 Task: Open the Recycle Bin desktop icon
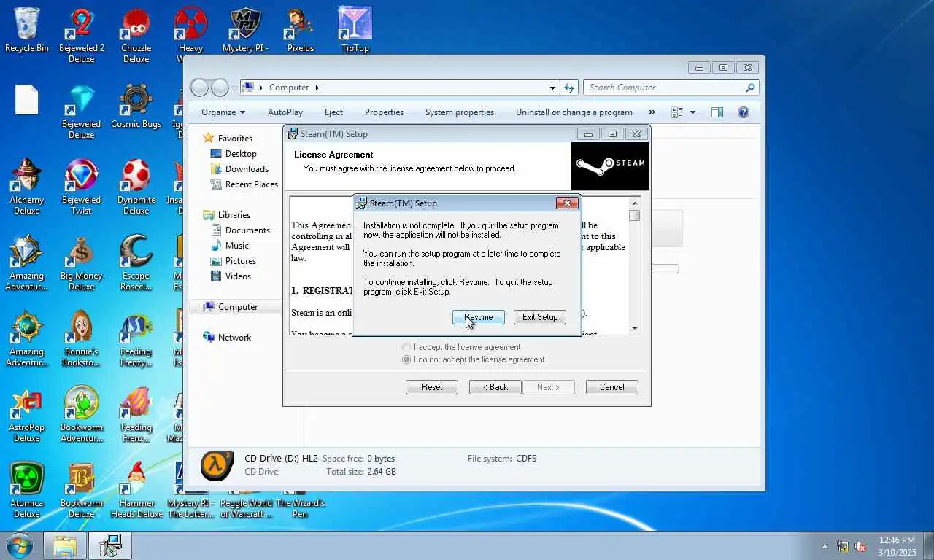[x=27, y=30]
